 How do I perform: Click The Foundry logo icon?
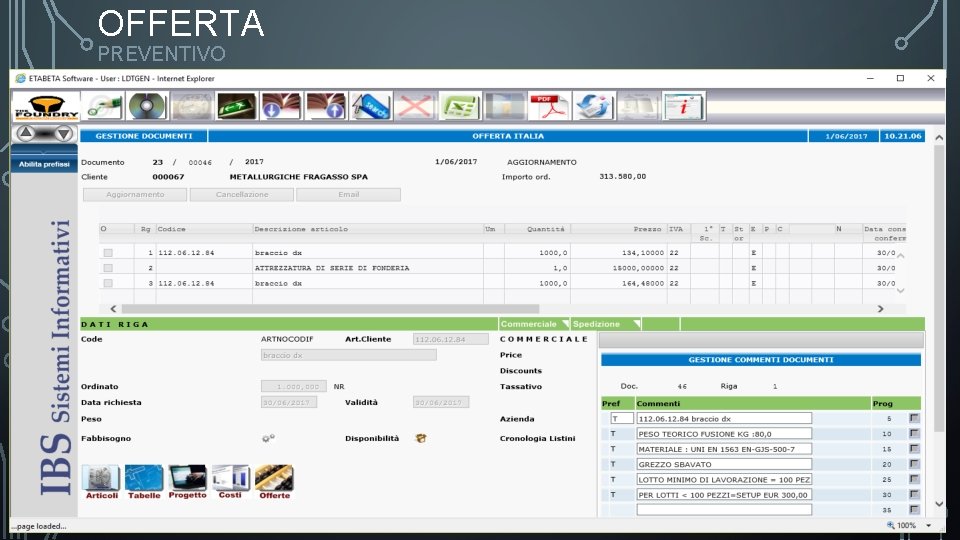click(x=46, y=107)
